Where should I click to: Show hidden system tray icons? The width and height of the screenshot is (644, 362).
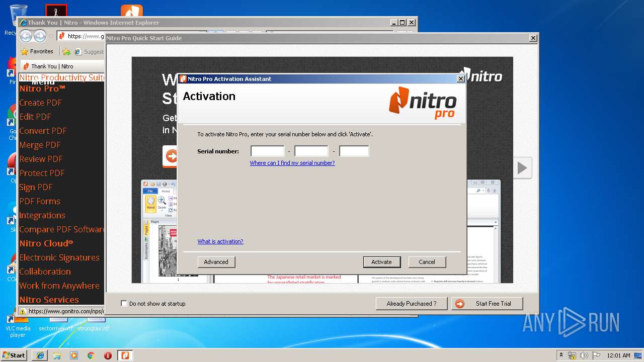click(x=561, y=355)
